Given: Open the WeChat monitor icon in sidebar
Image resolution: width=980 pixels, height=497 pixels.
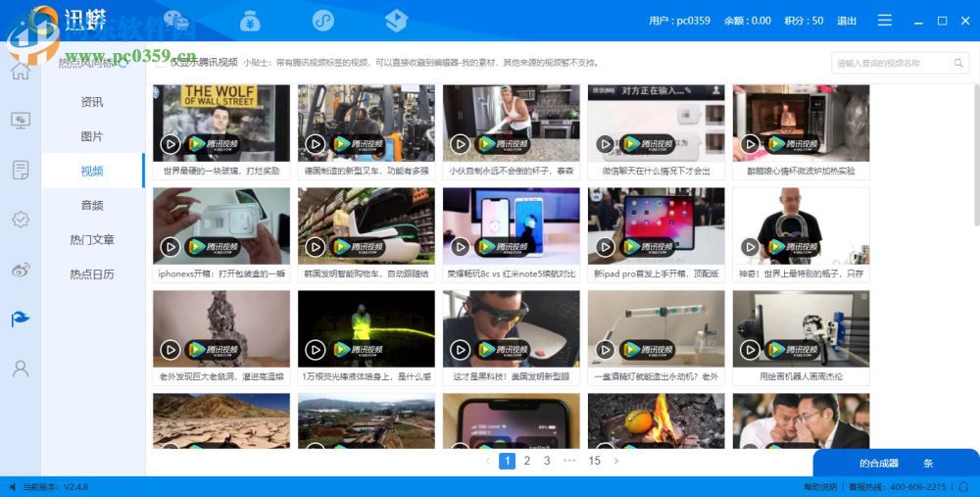Looking at the screenshot, I should [21, 120].
